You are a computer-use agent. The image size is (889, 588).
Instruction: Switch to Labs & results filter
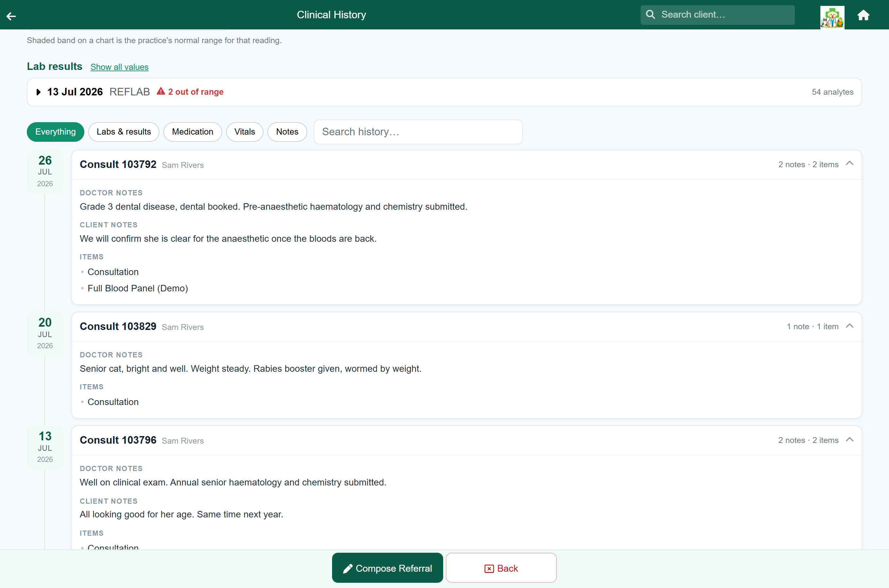click(x=124, y=132)
